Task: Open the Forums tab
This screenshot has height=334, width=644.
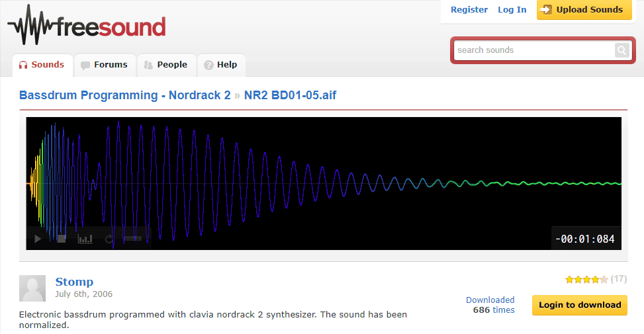Action: [105, 65]
